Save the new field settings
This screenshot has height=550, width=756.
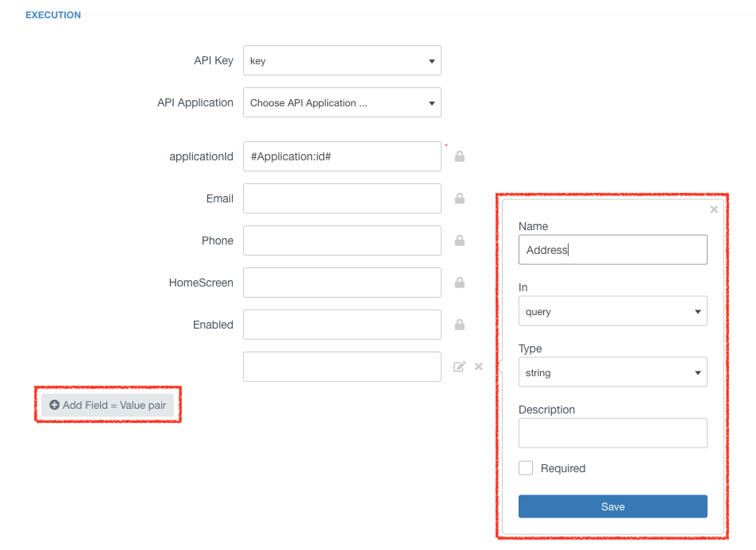[613, 506]
